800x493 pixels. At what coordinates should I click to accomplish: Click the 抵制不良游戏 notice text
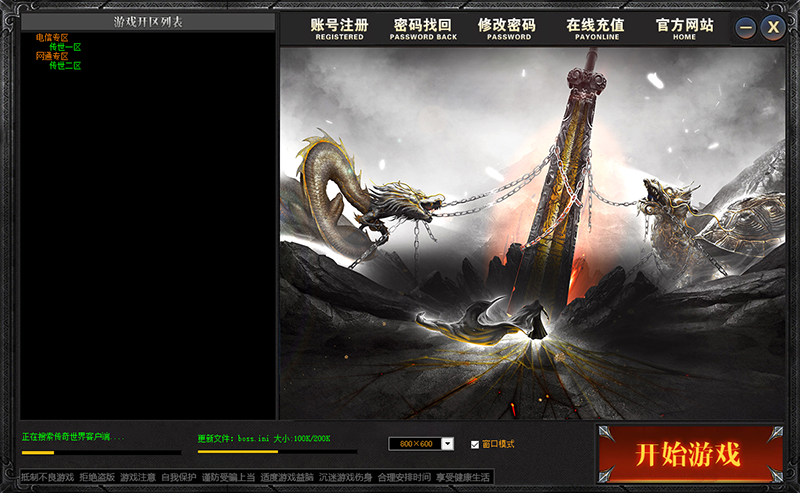(x=47, y=477)
